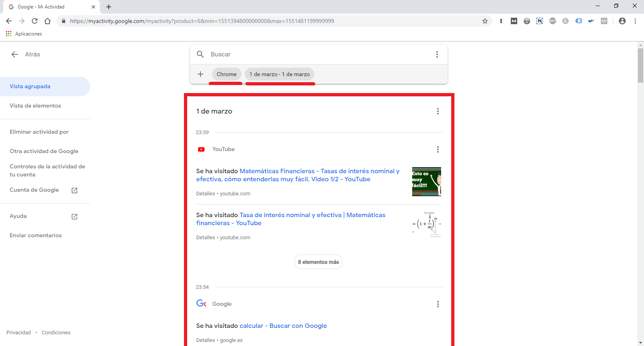Bookmark this page with the star icon
This screenshot has width=644, height=346.
pyautogui.click(x=485, y=21)
